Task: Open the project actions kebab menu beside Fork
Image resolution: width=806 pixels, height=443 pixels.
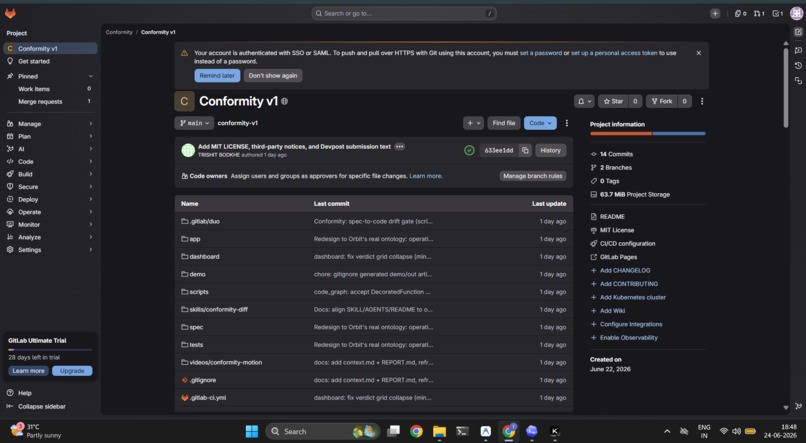Action: click(x=702, y=101)
